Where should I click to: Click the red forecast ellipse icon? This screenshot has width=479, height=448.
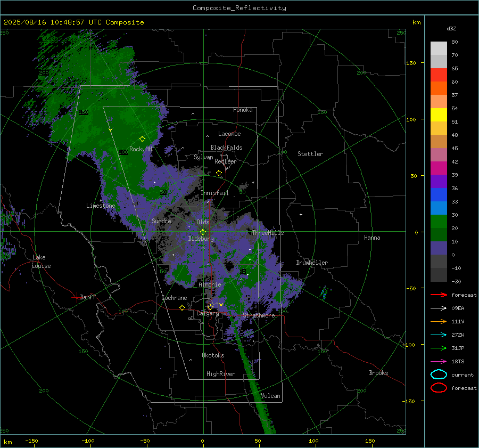click(x=439, y=388)
